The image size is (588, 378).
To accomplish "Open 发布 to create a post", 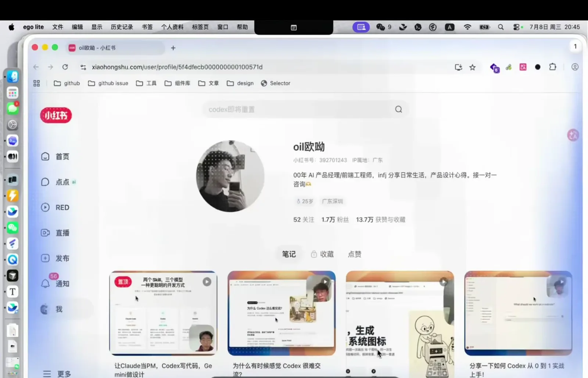I will click(x=55, y=258).
